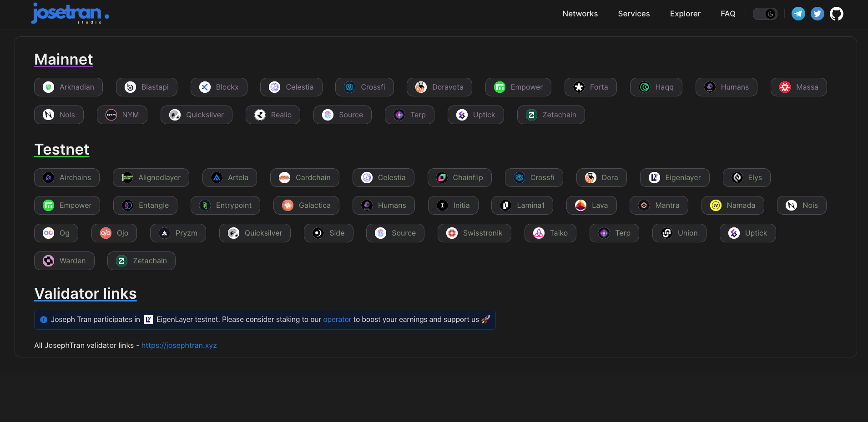Screen dimensions: 868x422
Task: Open Warden testnet network
Action: tap(64, 261)
